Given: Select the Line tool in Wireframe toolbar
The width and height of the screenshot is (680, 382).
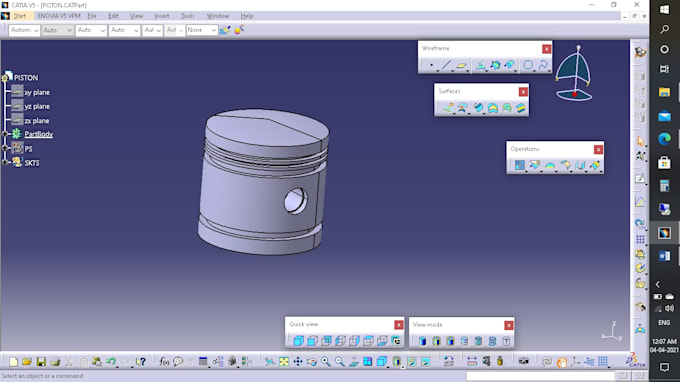Looking at the screenshot, I should point(446,65).
